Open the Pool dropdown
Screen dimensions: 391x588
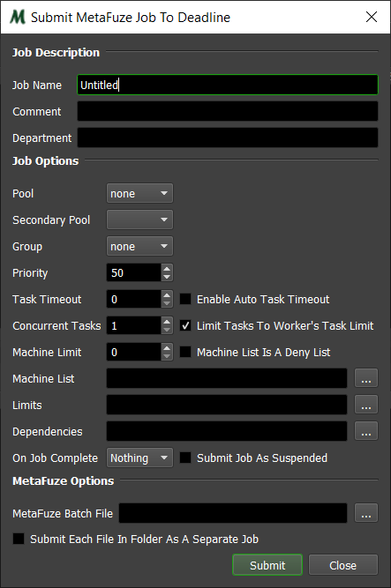point(139,193)
